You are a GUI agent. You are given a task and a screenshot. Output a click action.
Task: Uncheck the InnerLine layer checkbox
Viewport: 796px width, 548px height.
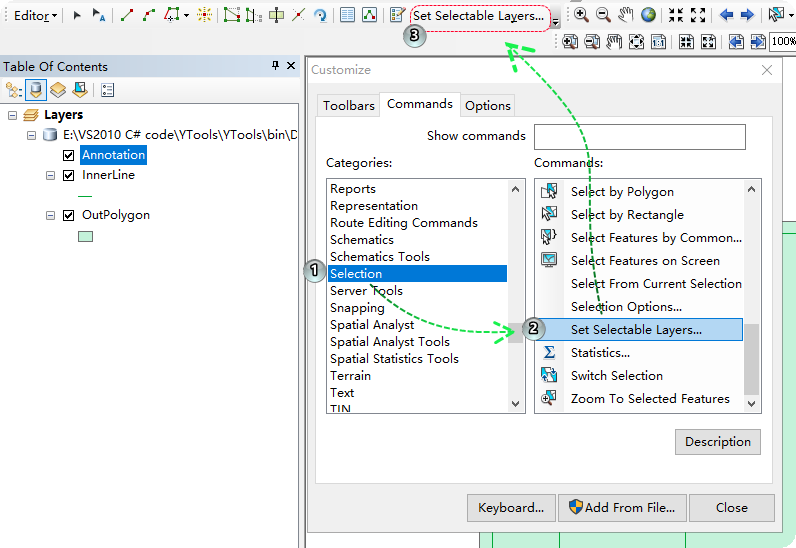coord(69,175)
